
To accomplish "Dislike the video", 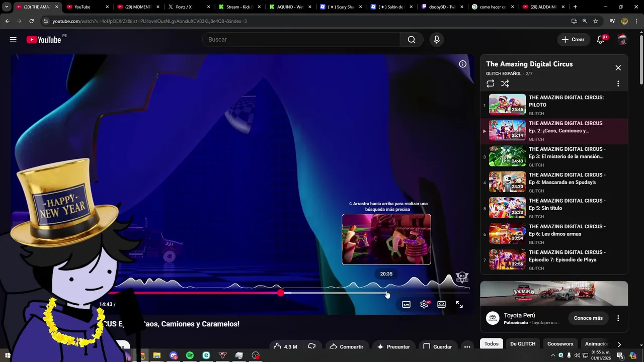I will point(312,346).
